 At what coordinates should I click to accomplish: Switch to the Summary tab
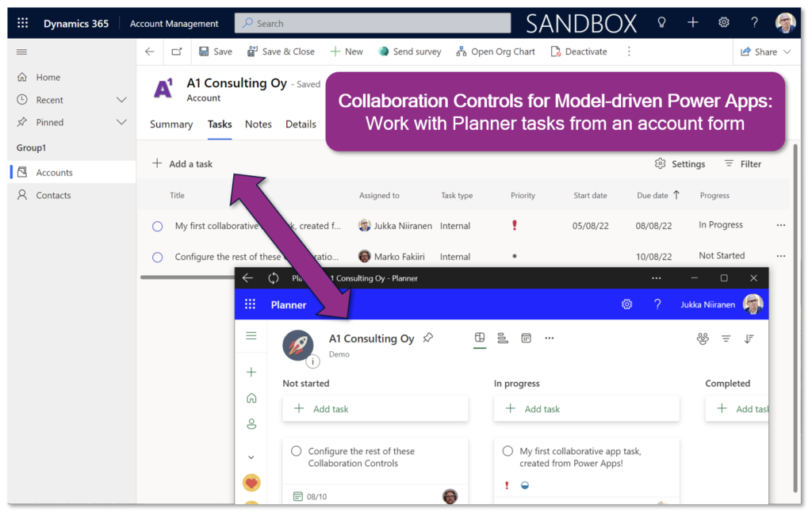tap(171, 124)
